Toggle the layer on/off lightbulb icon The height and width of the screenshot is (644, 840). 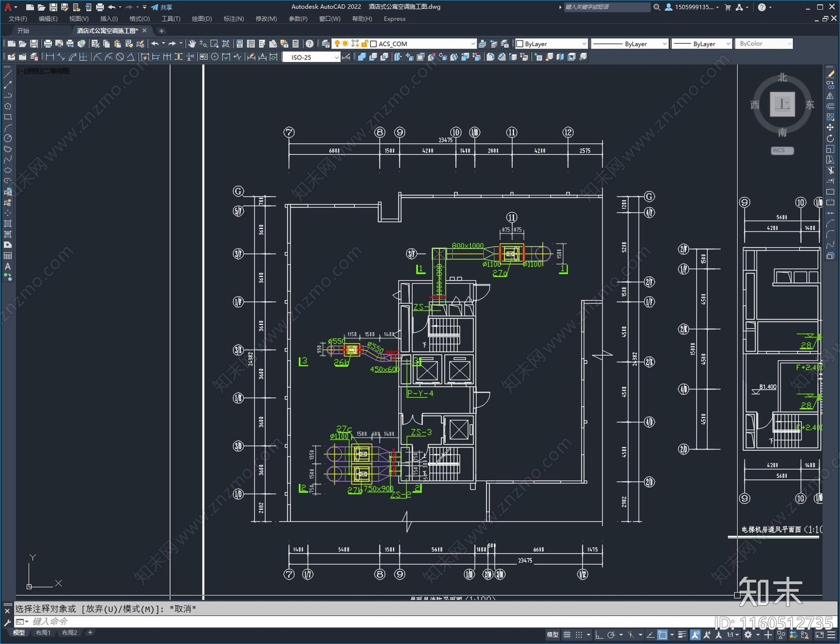coord(337,44)
